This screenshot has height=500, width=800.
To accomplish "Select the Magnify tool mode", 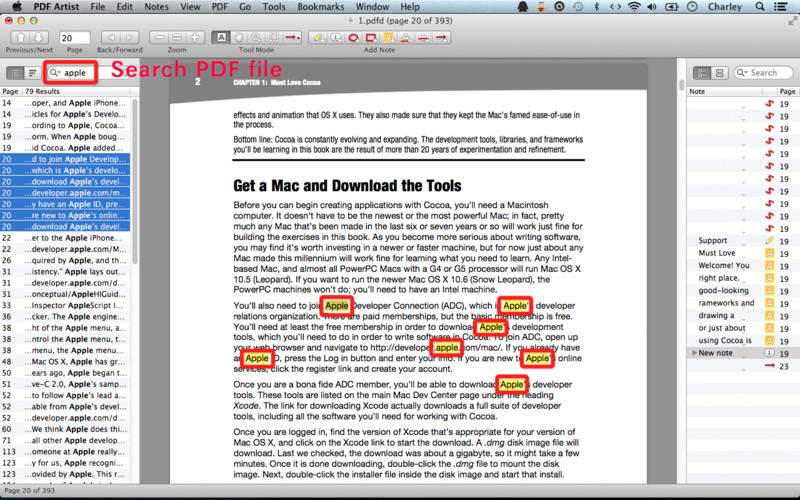I will click(x=256, y=38).
